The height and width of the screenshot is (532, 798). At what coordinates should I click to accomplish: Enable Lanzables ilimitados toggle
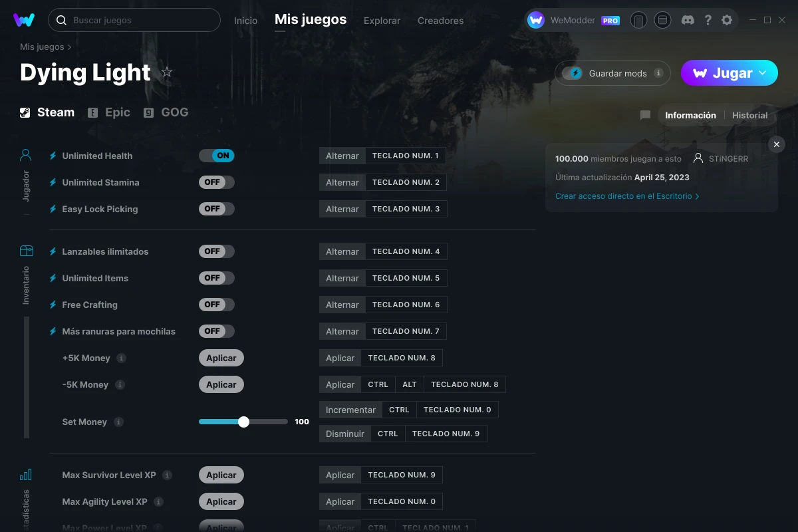[x=217, y=251]
